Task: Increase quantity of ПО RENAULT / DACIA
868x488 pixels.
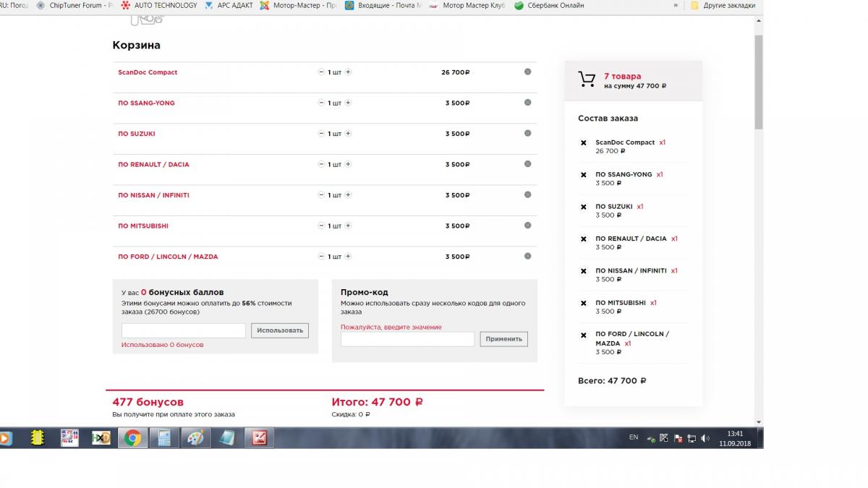Action: pos(348,164)
